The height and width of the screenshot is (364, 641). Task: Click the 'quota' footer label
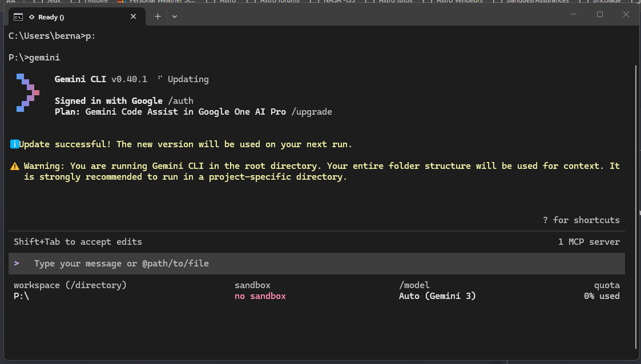[x=607, y=286]
